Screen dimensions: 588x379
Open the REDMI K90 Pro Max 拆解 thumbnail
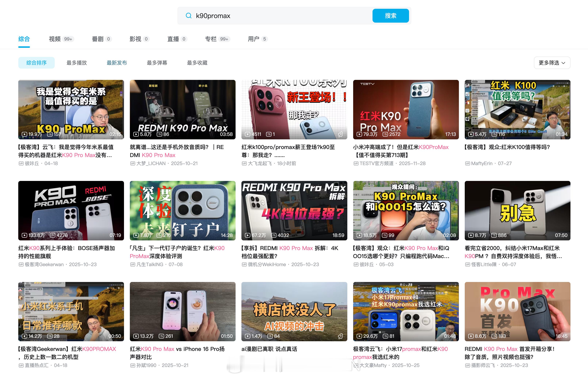click(x=294, y=211)
